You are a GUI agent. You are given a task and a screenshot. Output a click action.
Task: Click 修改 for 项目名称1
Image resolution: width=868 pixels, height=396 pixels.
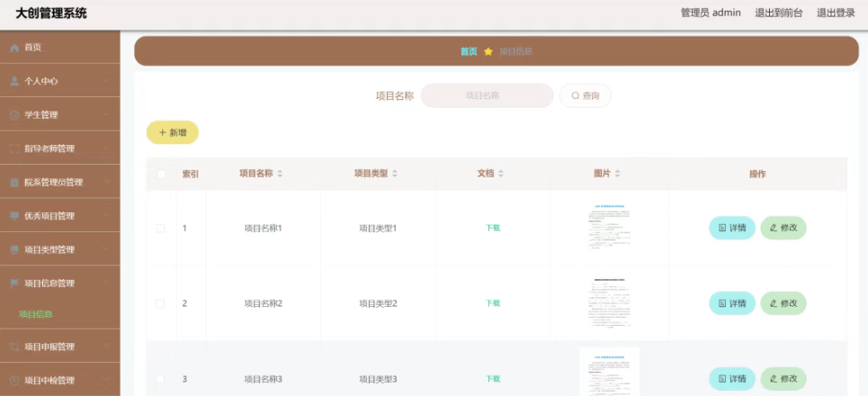click(x=783, y=228)
